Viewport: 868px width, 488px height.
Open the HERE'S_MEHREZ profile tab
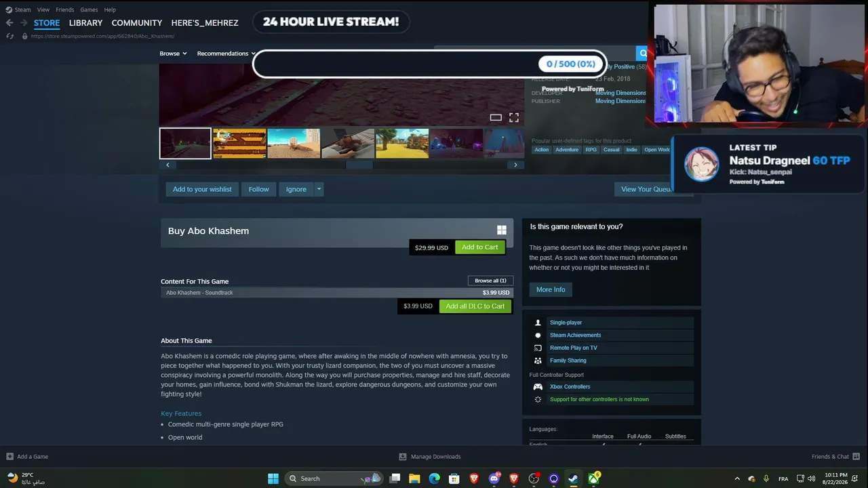tap(205, 23)
